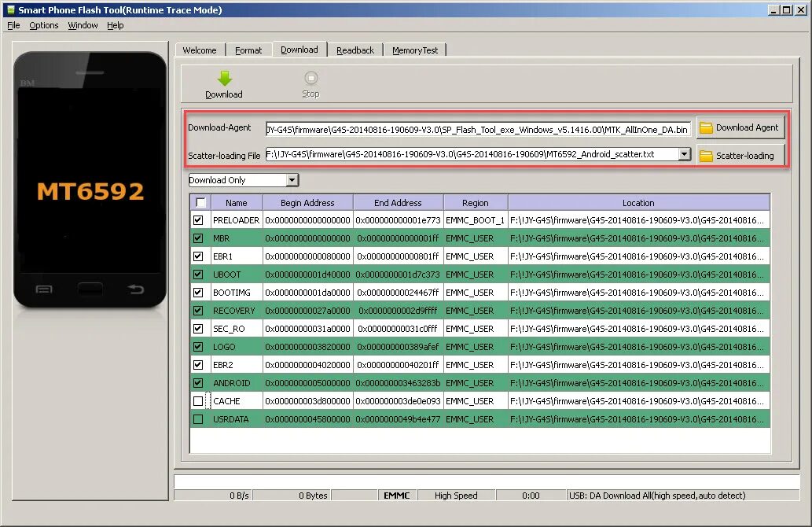812x527 pixels.
Task: Click the Download Agent folder icon
Action: coord(706,128)
